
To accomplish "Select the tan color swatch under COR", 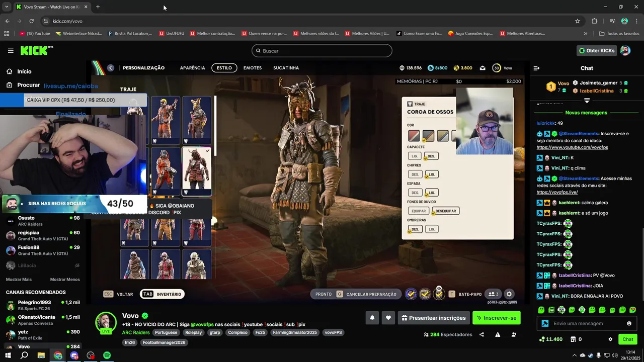I will (443, 136).
